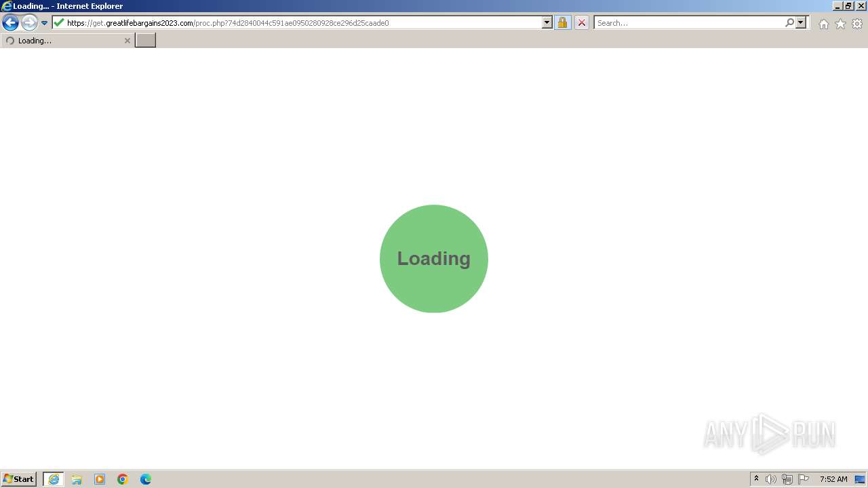Viewport: 868px width, 488px height.
Task: Click the Forward navigation arrow
Action: [x=29, y=23]
